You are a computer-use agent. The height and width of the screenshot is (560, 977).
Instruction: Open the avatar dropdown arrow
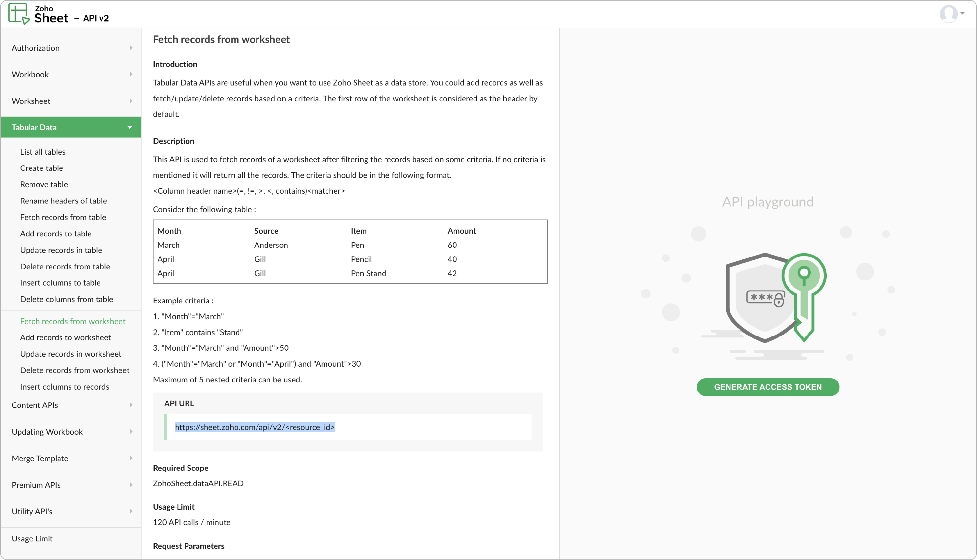[x=963, y=14]
